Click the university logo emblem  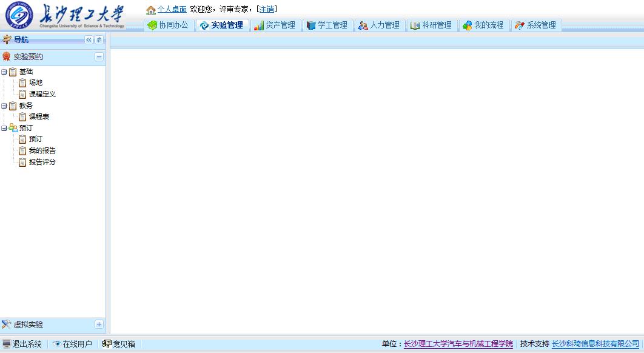pyautogui.click(x=19, y=16)
